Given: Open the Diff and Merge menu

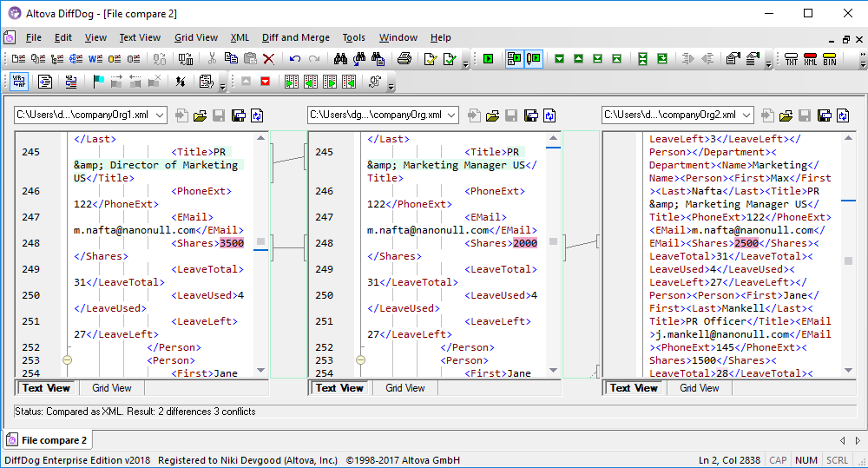Looking at the screenshot, I should (295, 37).
